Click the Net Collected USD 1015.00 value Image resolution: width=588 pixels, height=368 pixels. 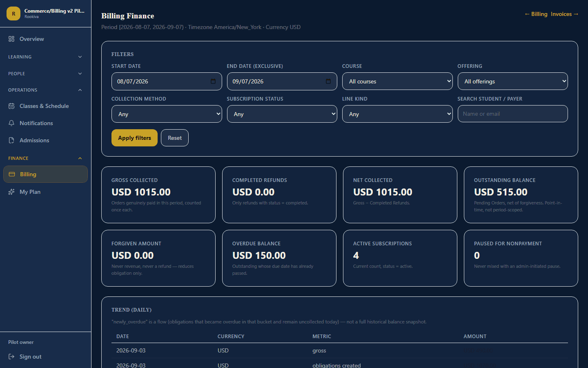tap(383, 192)
